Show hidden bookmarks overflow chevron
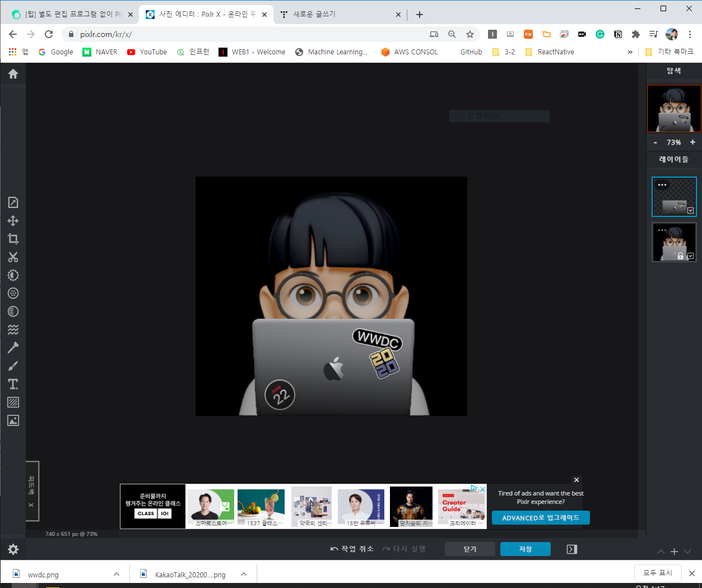Screen dimensions: 702x588 tap(630, 52)
